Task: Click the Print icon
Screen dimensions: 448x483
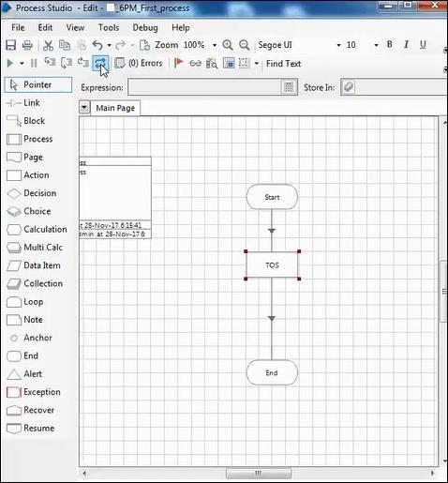Action: (x=27, y=46)
